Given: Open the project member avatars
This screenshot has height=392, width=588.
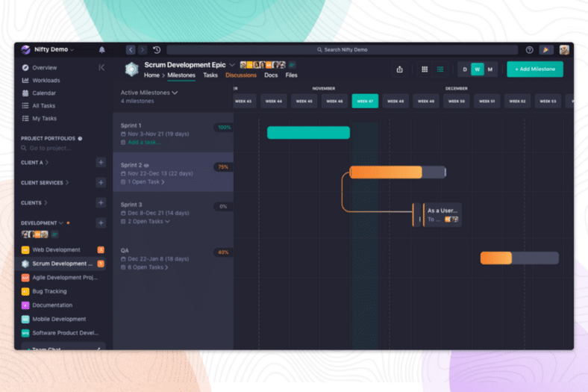Looking at the screenshot, I should pyautogui.click(x=263, y=65).
